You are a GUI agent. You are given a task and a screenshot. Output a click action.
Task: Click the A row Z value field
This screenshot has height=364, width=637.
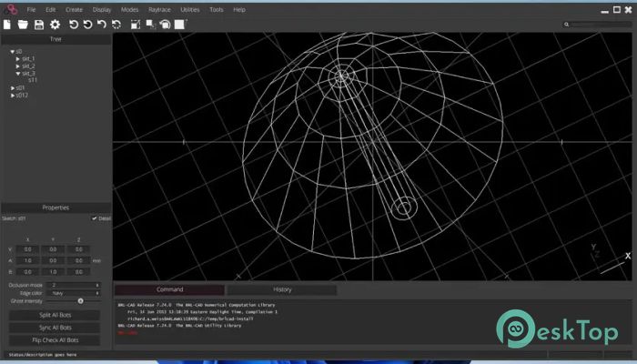point(79,260)
